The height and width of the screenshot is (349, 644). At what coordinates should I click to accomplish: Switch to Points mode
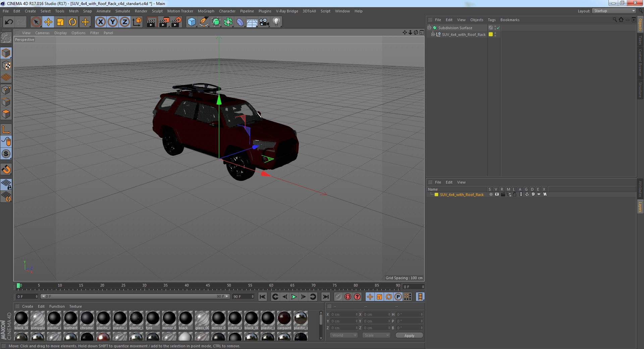(x=6, y=90)
